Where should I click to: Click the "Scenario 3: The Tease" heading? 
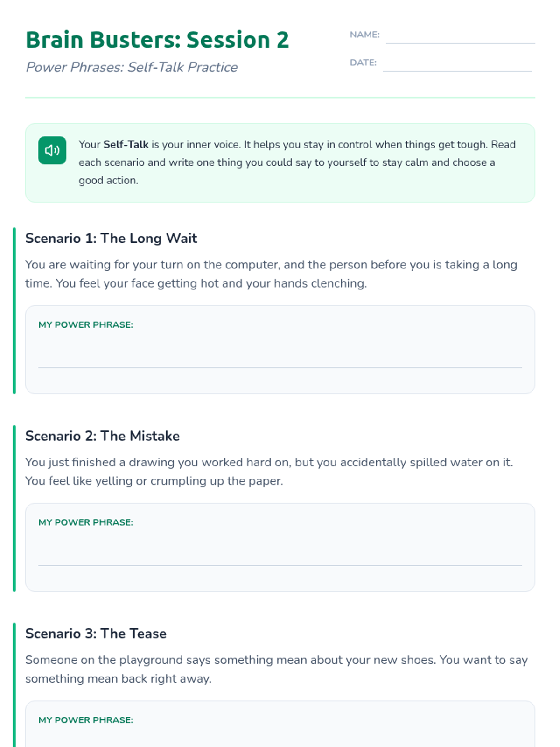[x=96, y=634]
